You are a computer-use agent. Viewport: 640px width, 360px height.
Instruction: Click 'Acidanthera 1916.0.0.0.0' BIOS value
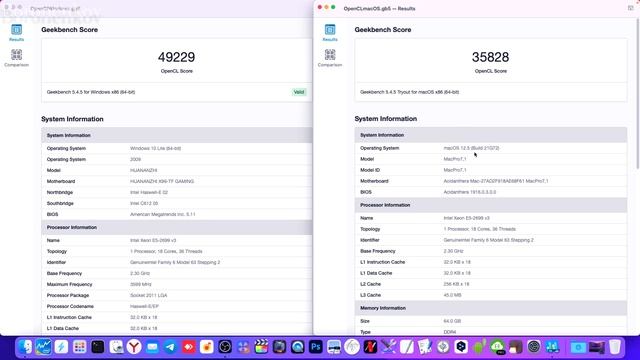point(470,192)
